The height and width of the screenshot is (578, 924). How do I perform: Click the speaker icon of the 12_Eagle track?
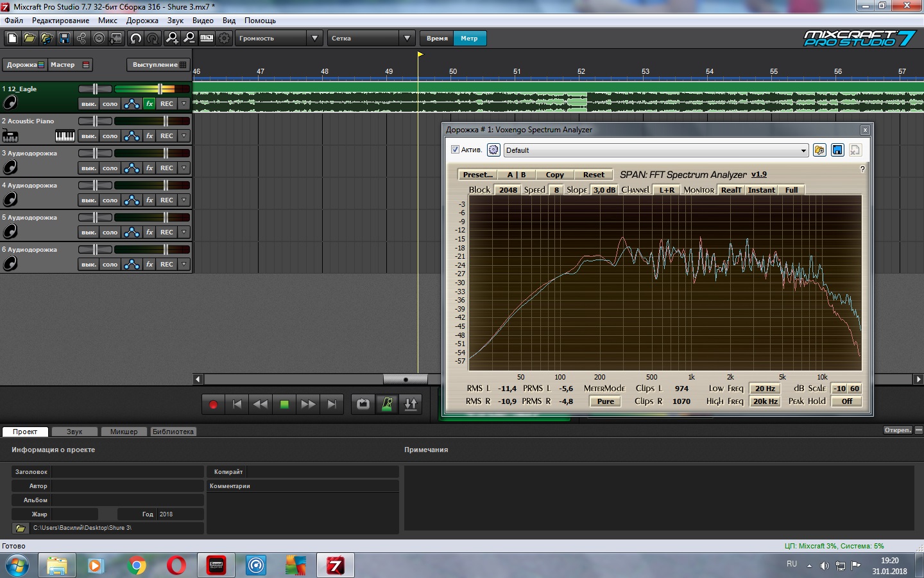point(10,103)
